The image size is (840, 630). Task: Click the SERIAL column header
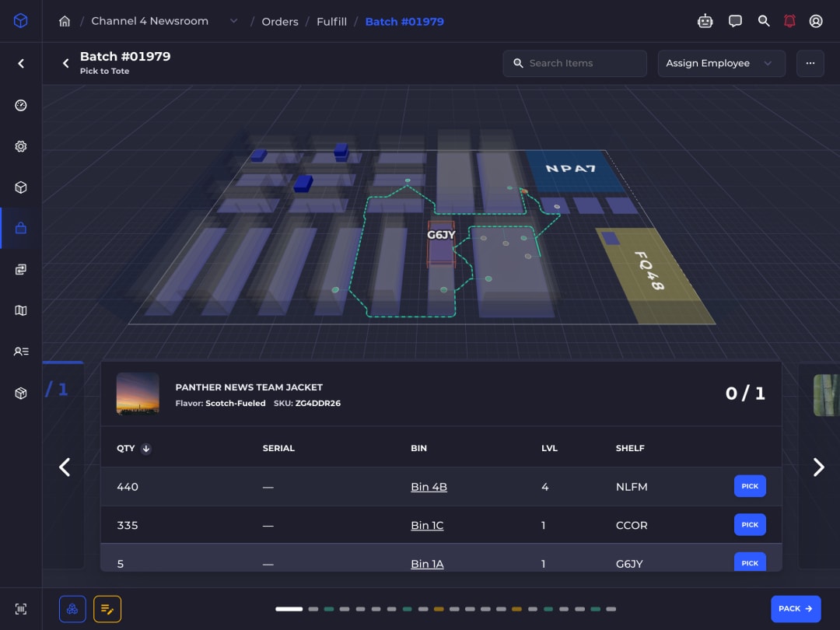point(278,449)
